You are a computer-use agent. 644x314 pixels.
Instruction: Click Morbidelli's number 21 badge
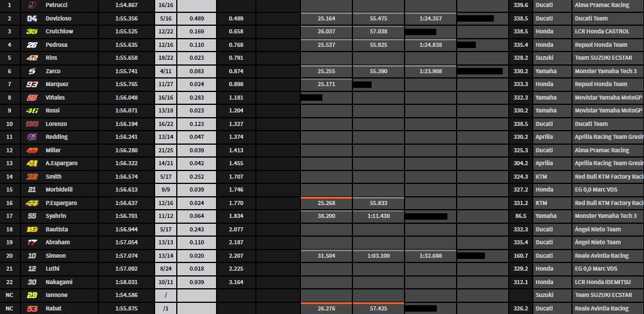tap(32, 189)
